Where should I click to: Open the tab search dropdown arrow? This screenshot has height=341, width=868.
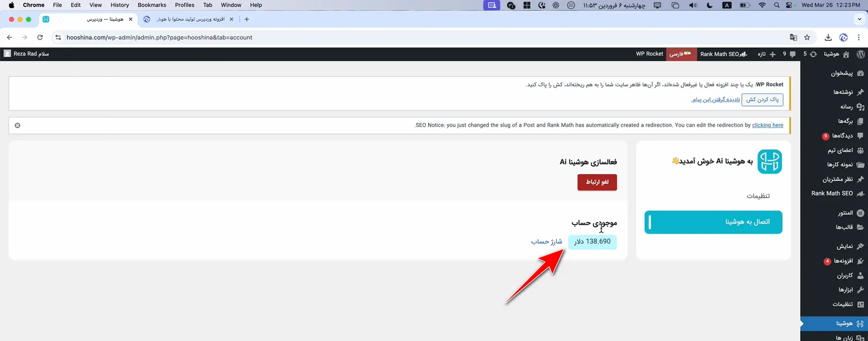pyautogui.click(x=859, y=19)
